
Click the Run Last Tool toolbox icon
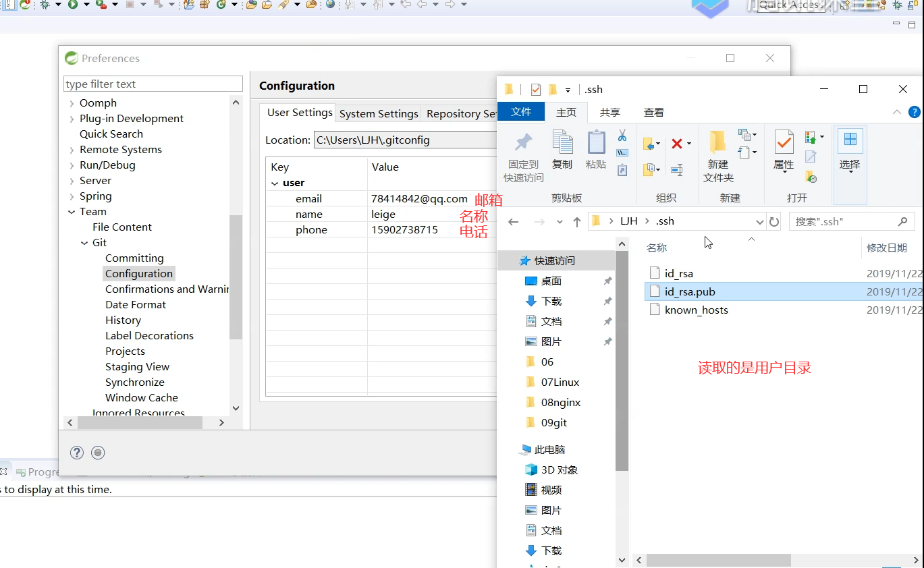(101, 4)
